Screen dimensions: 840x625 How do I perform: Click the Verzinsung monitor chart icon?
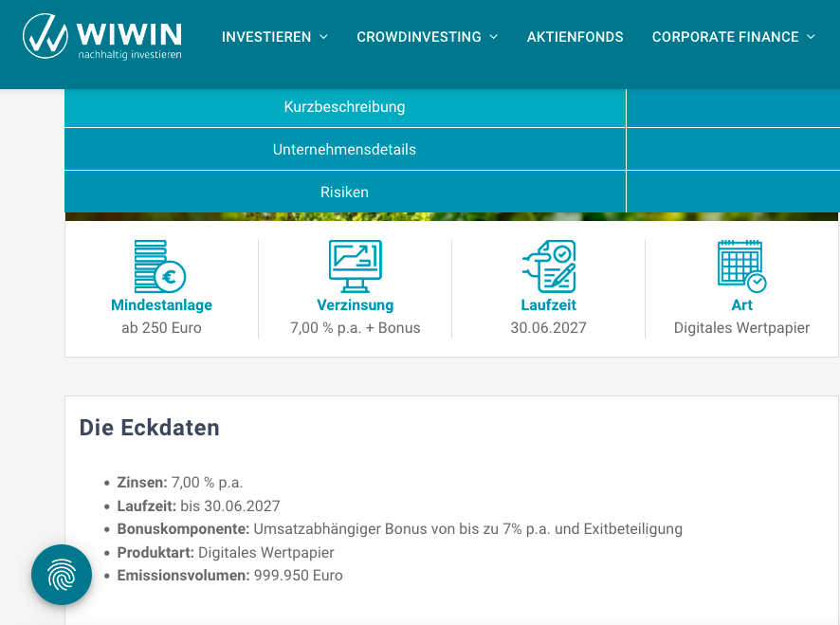356,267
